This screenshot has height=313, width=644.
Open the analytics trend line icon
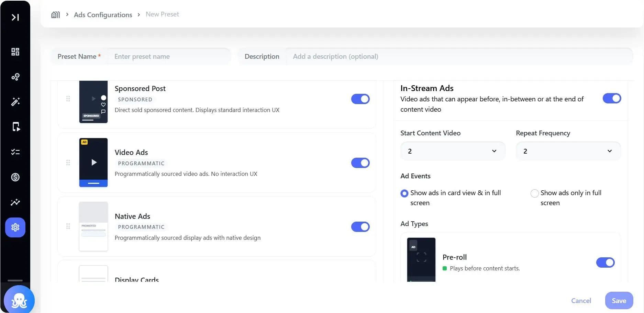(x=15, y=202)
